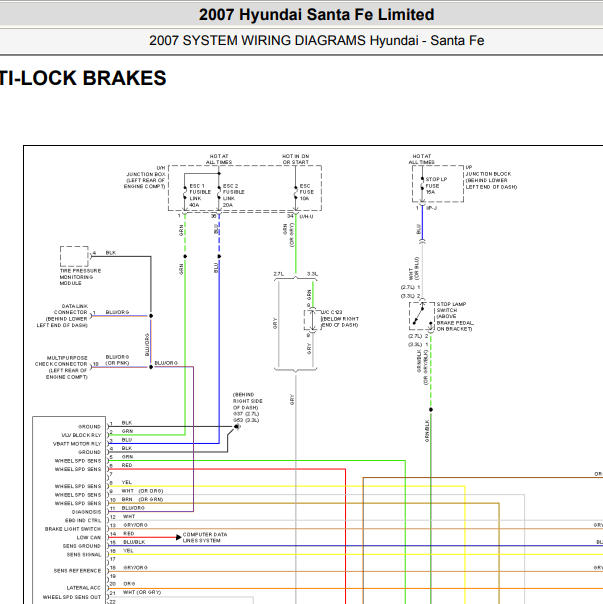Screen dimensions: 603x604
Task: Click the '3.3L' engine branch label above the GRY wire
Action: (x=312, y=274)
